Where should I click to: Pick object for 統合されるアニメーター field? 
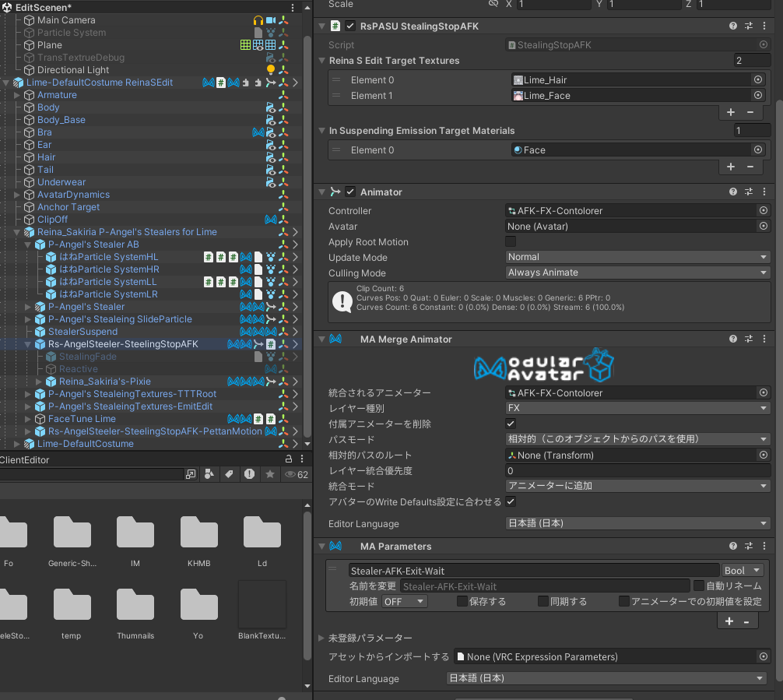(764, 392)
